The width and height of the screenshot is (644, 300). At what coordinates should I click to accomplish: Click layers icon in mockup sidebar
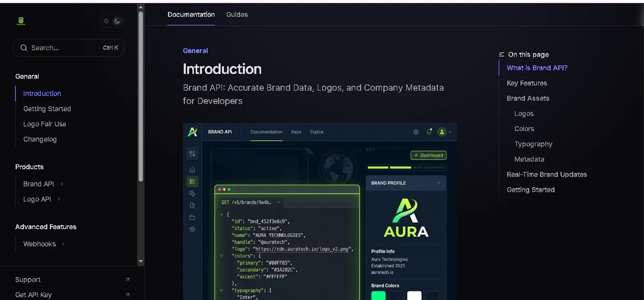click(192, 194)
